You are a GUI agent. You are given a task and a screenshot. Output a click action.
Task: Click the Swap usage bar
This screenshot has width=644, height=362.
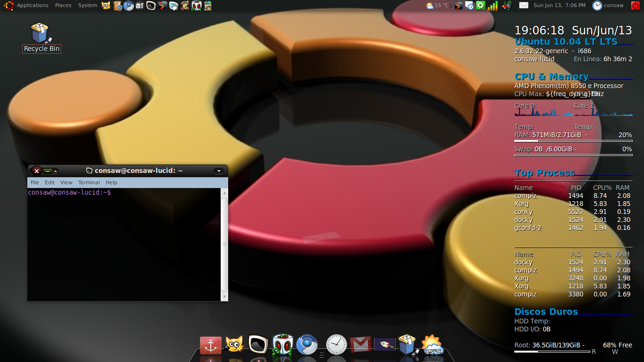(x=573, y=155)
